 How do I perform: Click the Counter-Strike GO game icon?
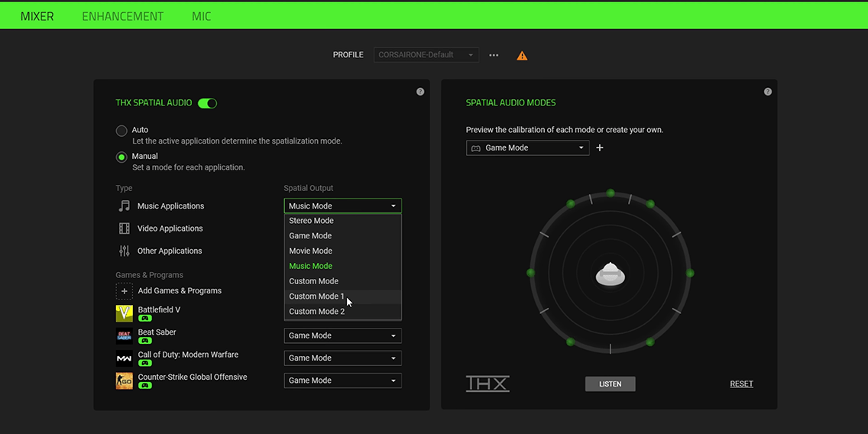pos(125,381)
